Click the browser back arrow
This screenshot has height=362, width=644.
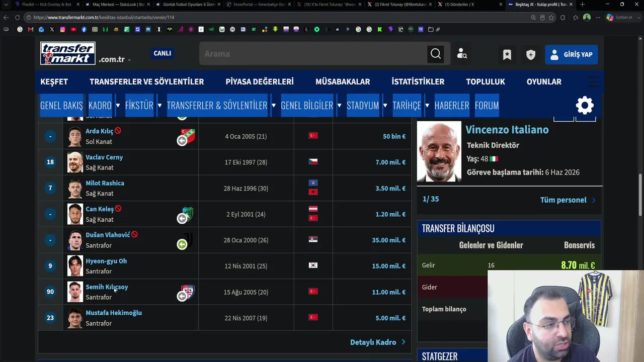(x=6, y=17)
